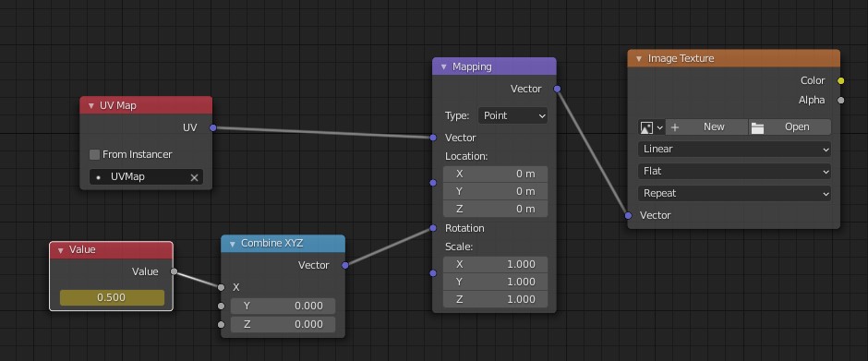Collapse the Image Texture node triangle
Image resolution: width=868 pixels, height=361 pixels.
(x=639, y=59)
